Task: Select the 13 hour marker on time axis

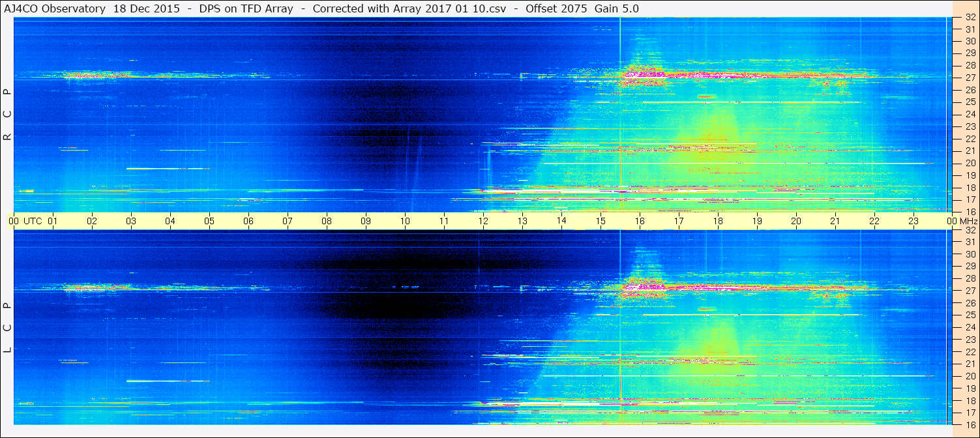Action: click(x=522, y=222)
